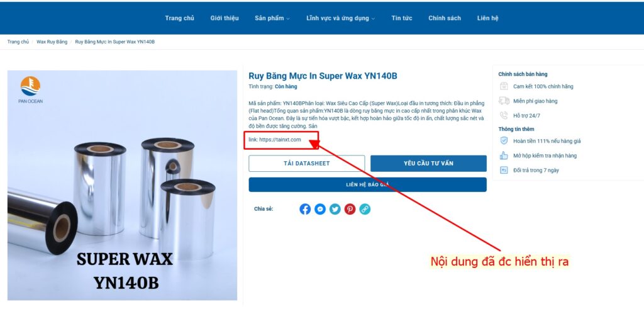Click the LIÊN HỆ BÁO GIÁ button
The height and width of the screenshot is (321, 644).
[367, 184]
